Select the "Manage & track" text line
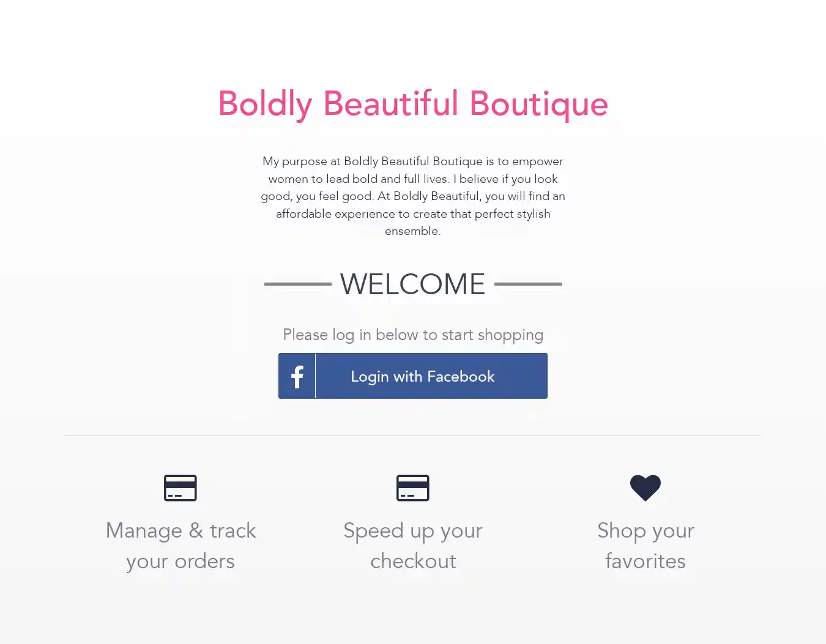Image resolution: width=826 pixels, height=644 pixels. click(180, 531)
